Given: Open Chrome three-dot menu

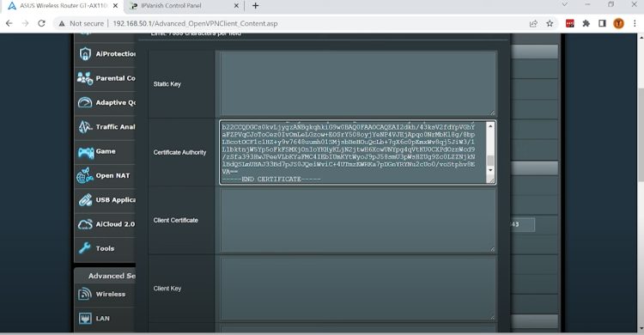Looking at the screenshot, I should [635, 23].
